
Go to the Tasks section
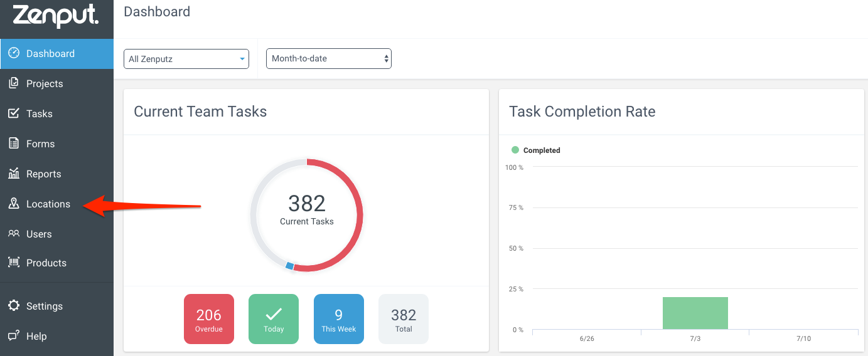pos(56,114)
